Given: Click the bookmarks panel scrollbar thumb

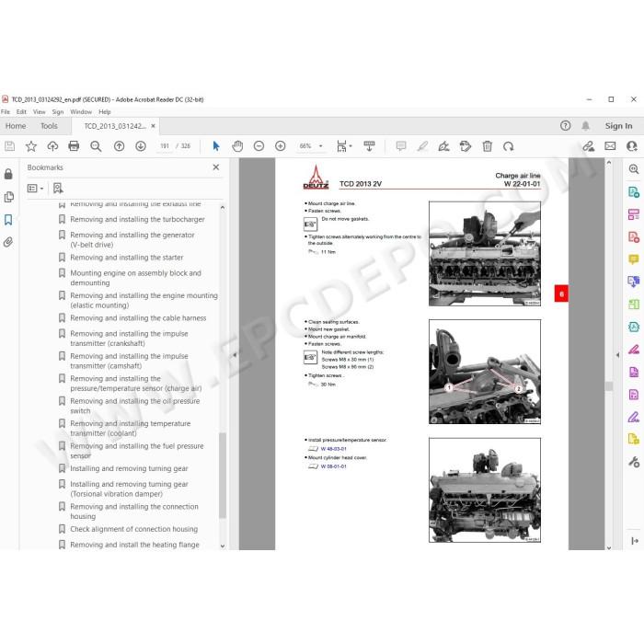Looking at the screenshot, I should (223, 476).
